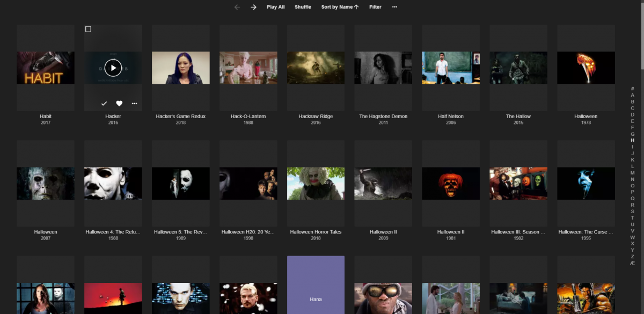Click The Hagstone Demon title text
Viewport: 644px width, 314px height.
383,116
